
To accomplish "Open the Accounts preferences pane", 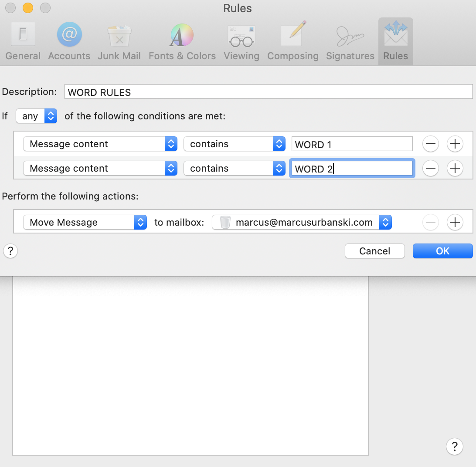I will 69,41.
